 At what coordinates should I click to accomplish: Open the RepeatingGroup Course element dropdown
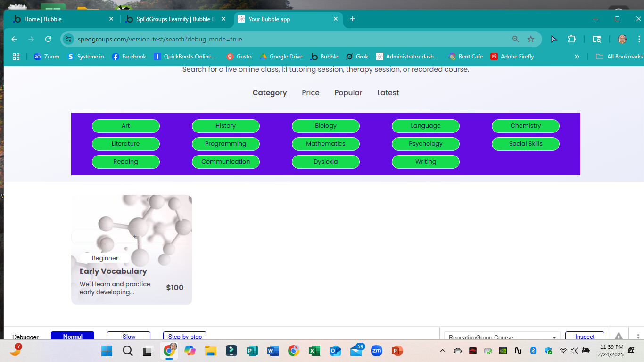click(x=502, y=337)
